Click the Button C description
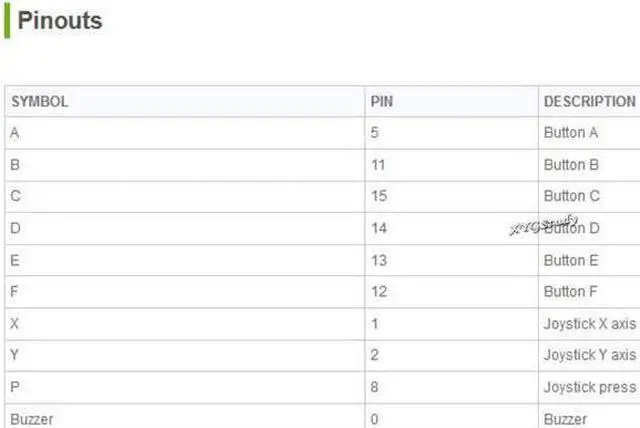The image size is (640, 428). 571,196
